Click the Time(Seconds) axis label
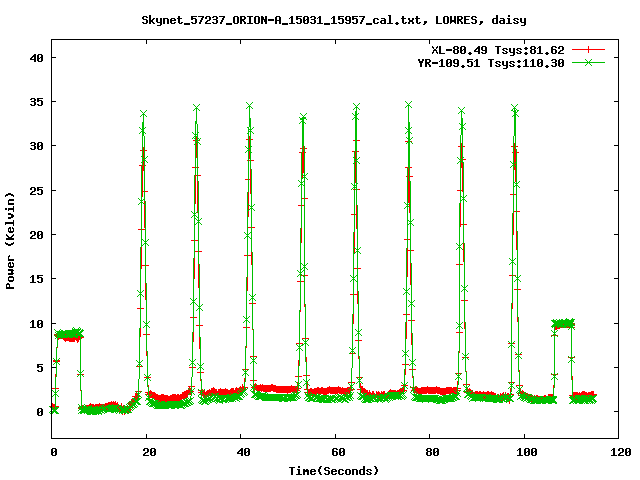 [x=333, y=471]
